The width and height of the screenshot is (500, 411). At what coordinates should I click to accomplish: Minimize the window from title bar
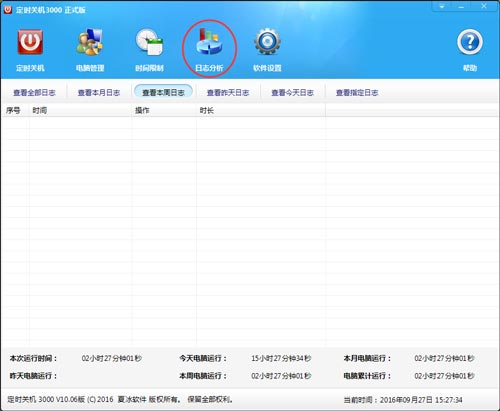[x=461, y=6]
